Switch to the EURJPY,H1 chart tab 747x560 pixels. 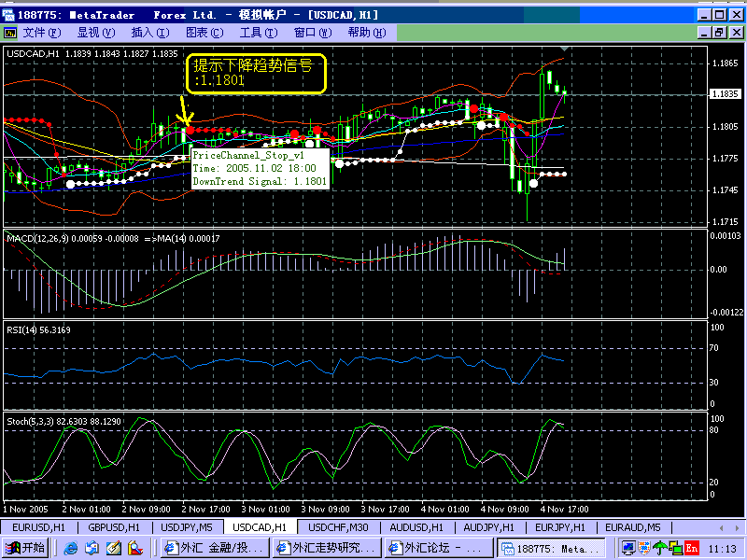560,527
